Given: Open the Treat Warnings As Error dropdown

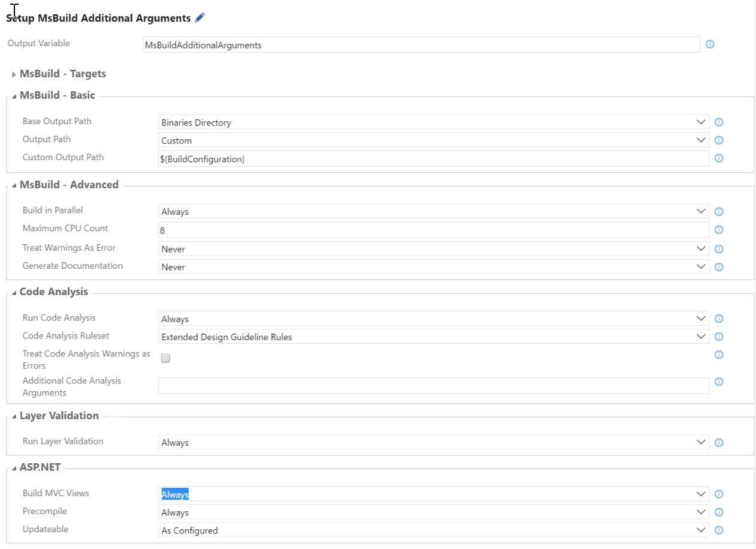Looking at the screenshot, I should tap(700, 248).
